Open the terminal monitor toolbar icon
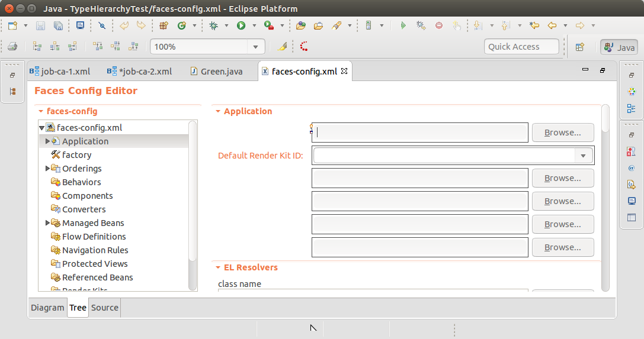644x339 pixels. click(x=80, y=25)
